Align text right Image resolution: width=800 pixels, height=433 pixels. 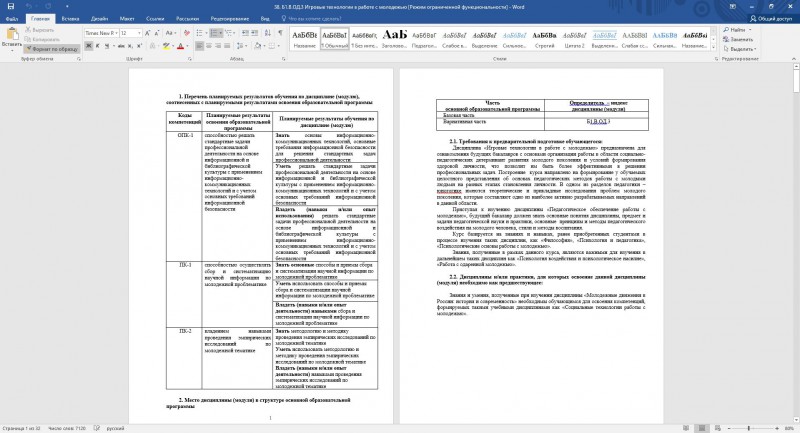[x=218, y=46]
